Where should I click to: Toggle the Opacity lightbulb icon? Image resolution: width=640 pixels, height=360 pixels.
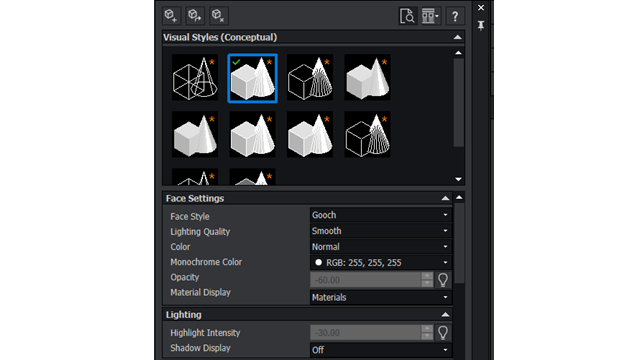coord(443,280)
